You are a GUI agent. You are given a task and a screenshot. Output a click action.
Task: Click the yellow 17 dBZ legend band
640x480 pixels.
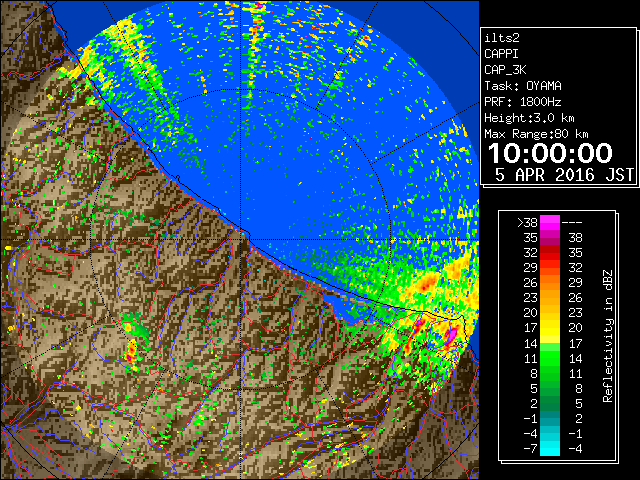click(x=550, y=328)
